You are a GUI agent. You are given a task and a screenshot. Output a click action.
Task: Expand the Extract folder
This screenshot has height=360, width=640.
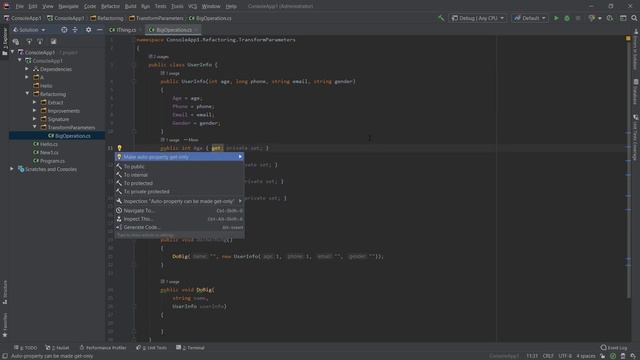click(x=35, y=102)
